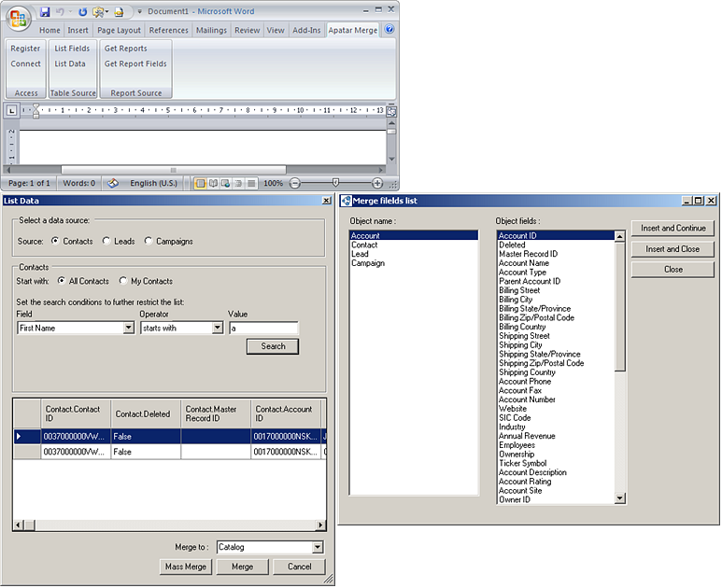Zoom in with plus icon

[x=377, y=183]
